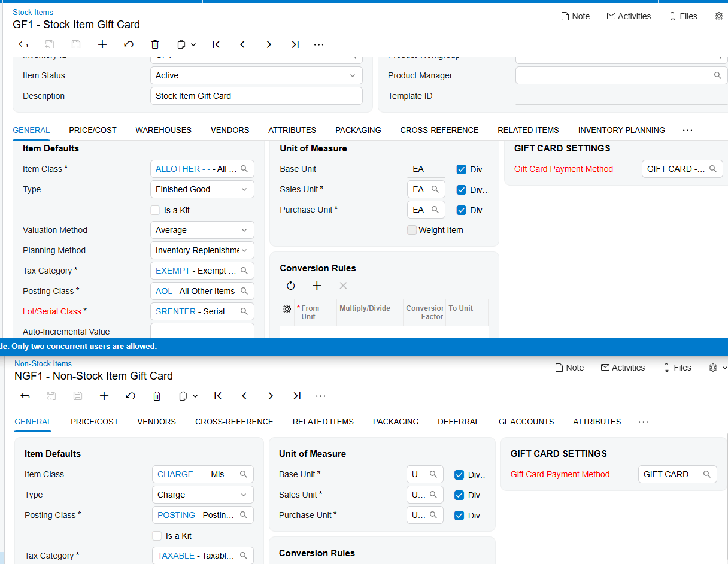Screen dimensions: 728x564
Task: Refresh the Conversion Rules grid
Action: [x=291, y=286]
